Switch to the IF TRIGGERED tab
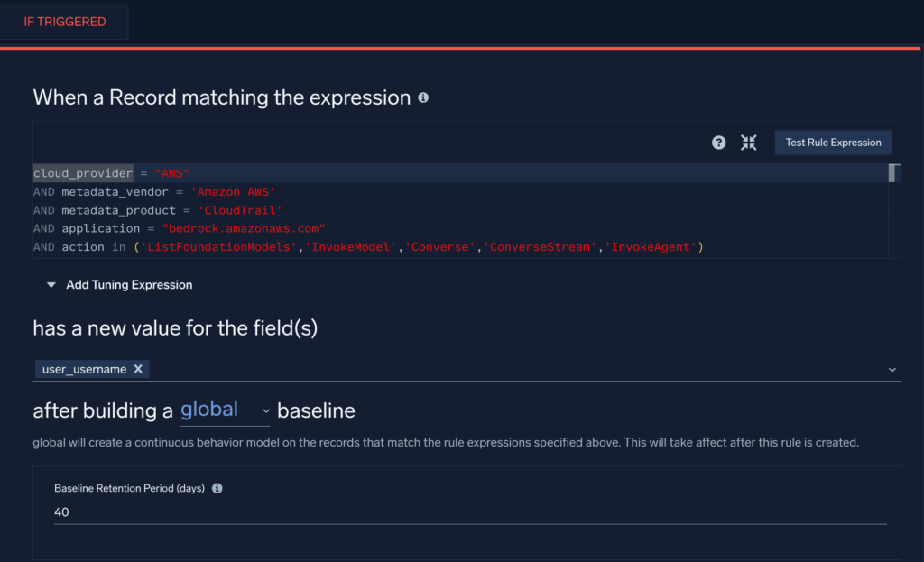924x562 pixels. (65, 22)
